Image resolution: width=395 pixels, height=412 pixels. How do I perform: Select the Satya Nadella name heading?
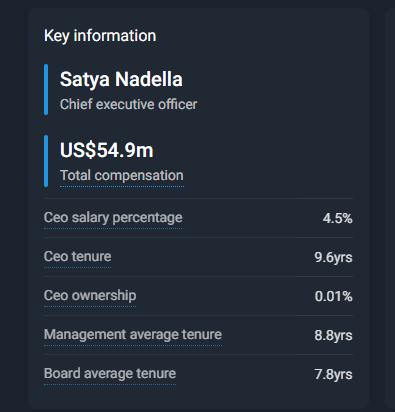[121, 80]
